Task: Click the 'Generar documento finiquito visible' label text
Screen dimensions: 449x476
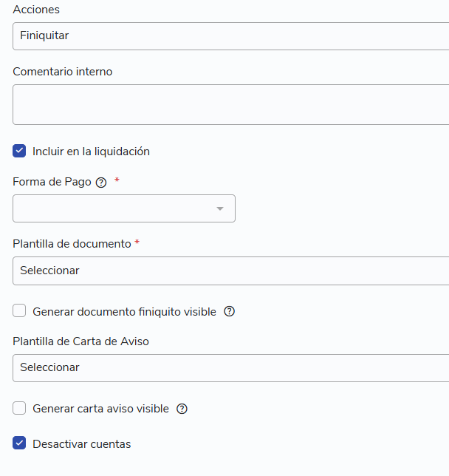Action: point(124,312)
